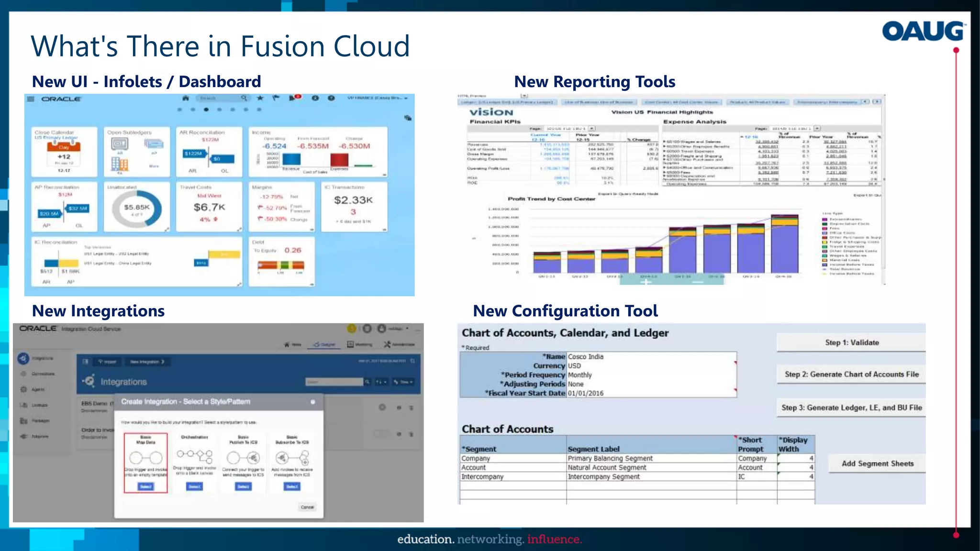Screen dimensions: 980x551
Task: Click the yellow status icon in ICS header
Action: coord(352,329)
